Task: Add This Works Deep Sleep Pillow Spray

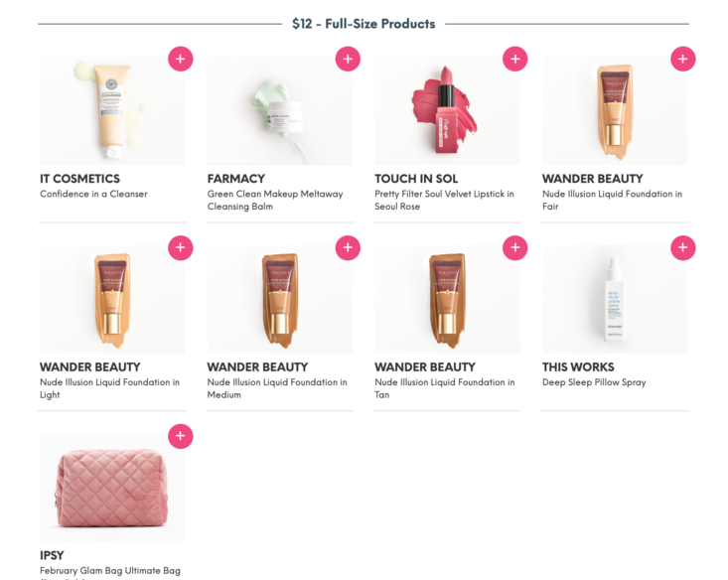Action: (x=683, y=247)
